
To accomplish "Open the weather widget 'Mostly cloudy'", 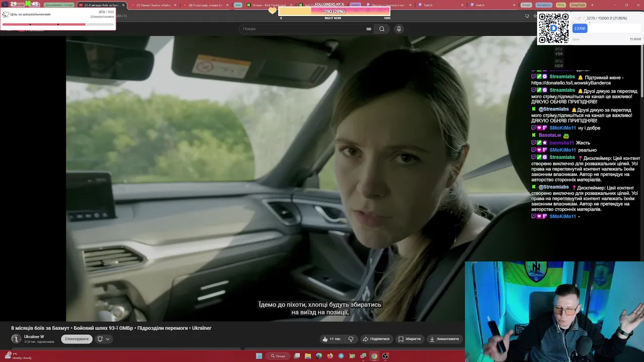I will coord(18,356).
